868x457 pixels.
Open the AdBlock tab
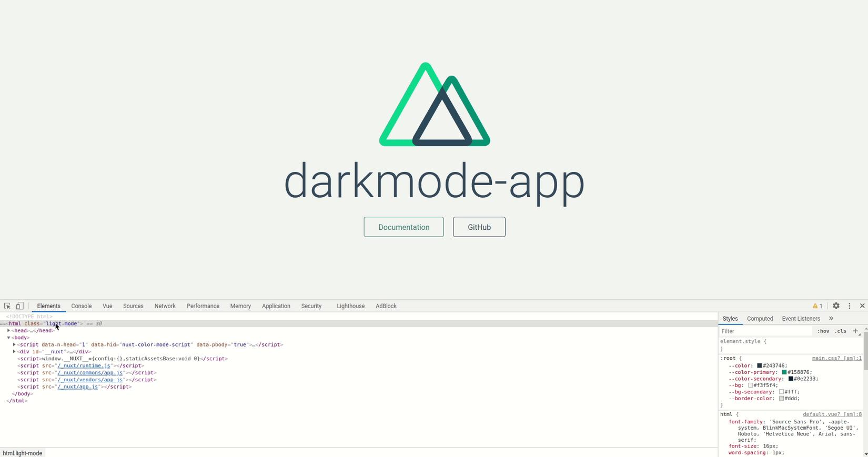coord(386,306)
